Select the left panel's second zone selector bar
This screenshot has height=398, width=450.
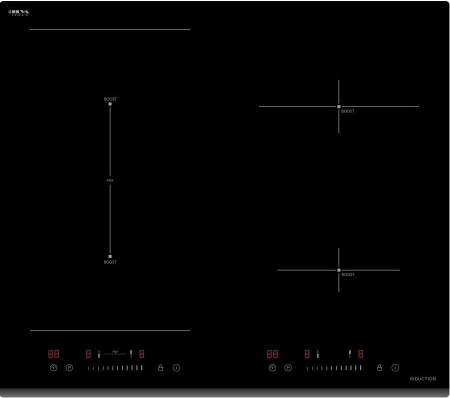[x=131, y=354]
